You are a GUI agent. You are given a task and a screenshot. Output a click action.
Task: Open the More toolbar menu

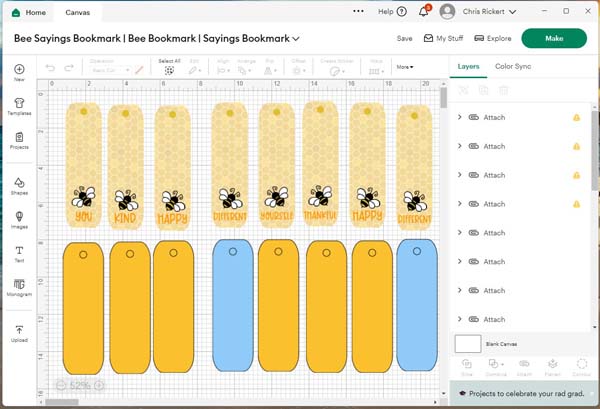tap(405, 67)
